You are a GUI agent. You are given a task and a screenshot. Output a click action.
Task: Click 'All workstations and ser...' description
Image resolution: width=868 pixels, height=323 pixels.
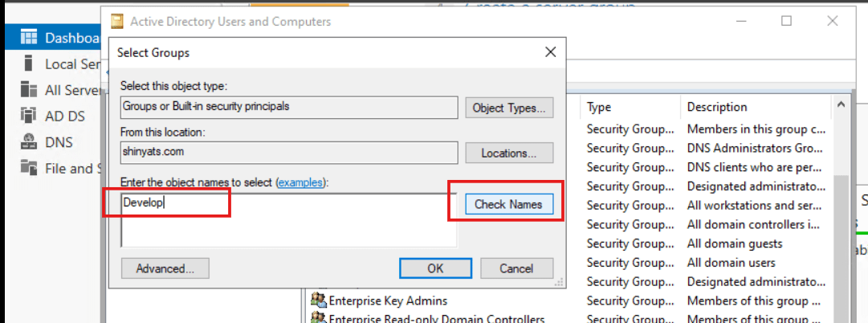(x=756, y=205)
